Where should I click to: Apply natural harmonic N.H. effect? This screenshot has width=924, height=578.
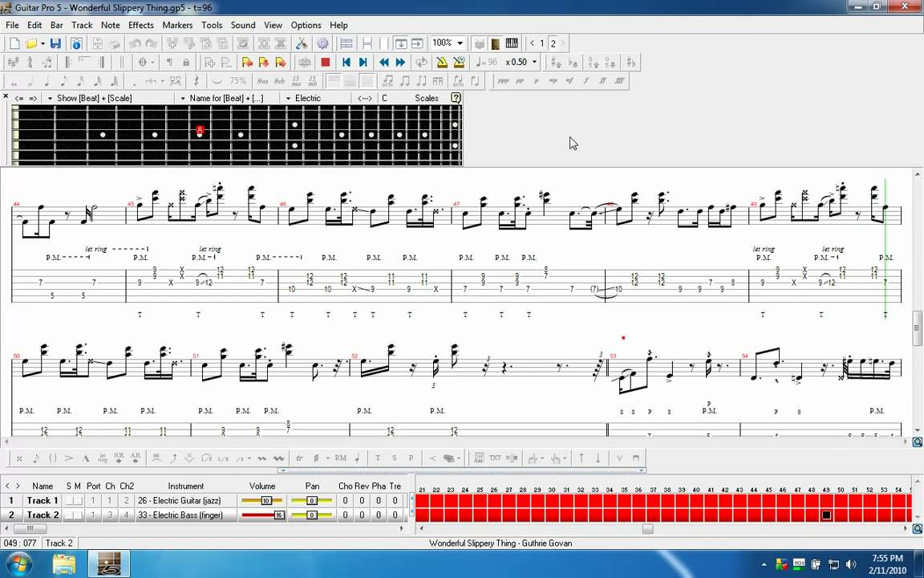(119, 458)
